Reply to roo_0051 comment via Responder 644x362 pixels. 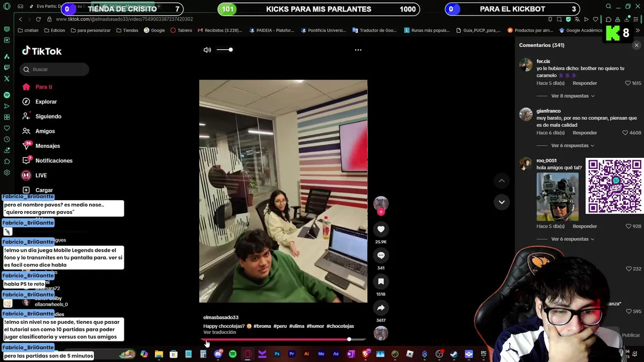tap(585, 227)
